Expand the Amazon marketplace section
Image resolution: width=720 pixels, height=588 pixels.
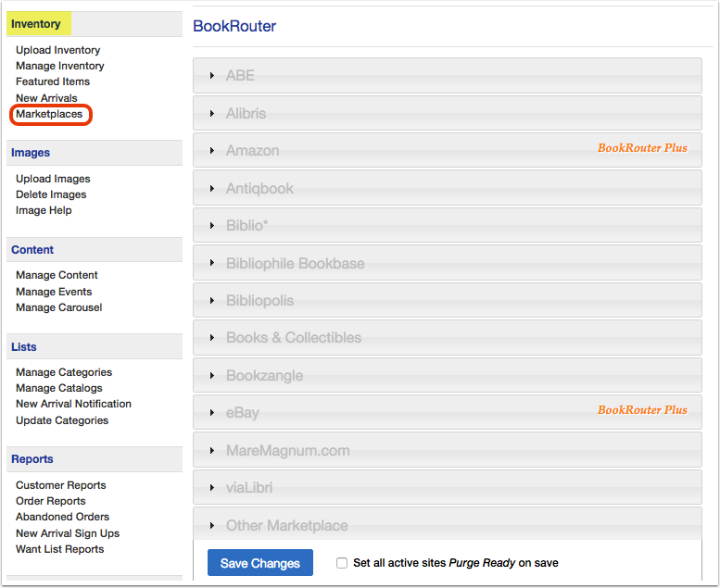coord(448,150)
